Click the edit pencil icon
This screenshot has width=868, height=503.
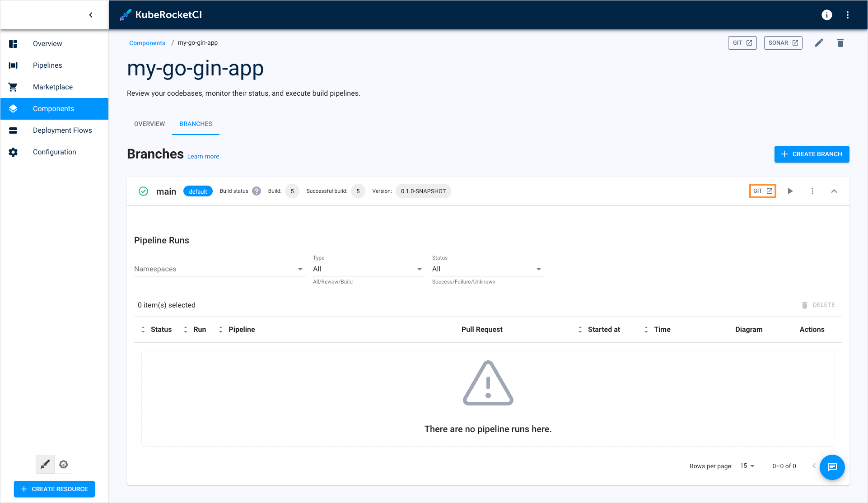coord(819,42)
